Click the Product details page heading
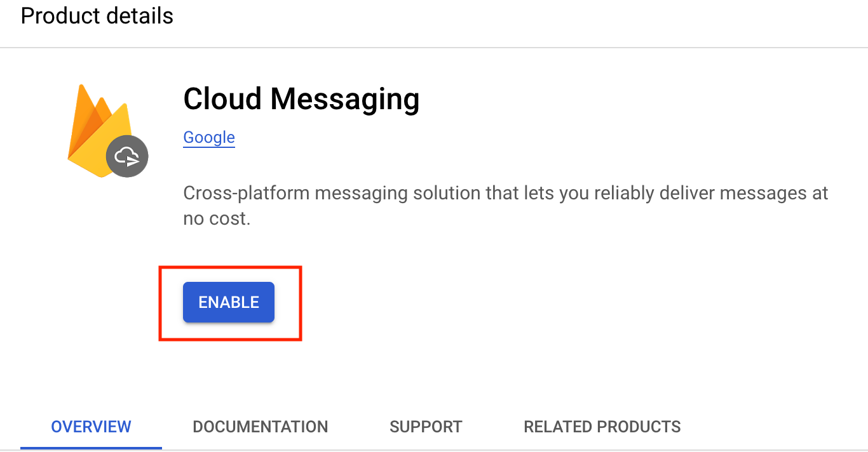The width and height of the screenshot is (868, 452). point(97,16)
